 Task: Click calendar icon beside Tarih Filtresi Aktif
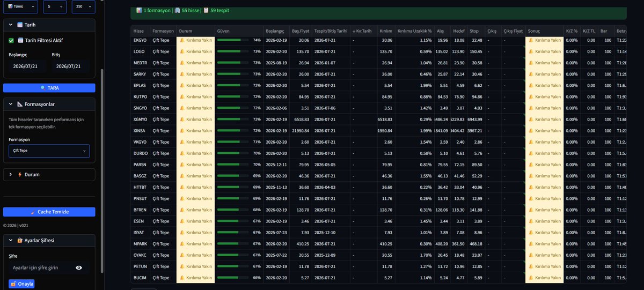pos(20,40)
